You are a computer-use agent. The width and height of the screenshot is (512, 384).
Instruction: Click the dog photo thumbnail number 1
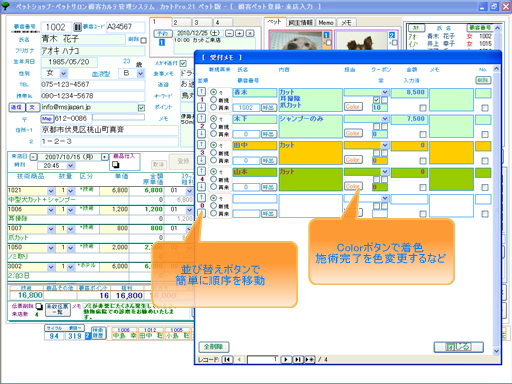296,40
